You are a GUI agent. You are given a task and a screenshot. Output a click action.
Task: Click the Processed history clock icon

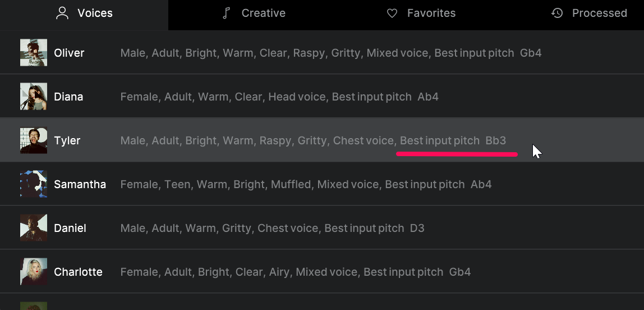[x=557, y=13]
